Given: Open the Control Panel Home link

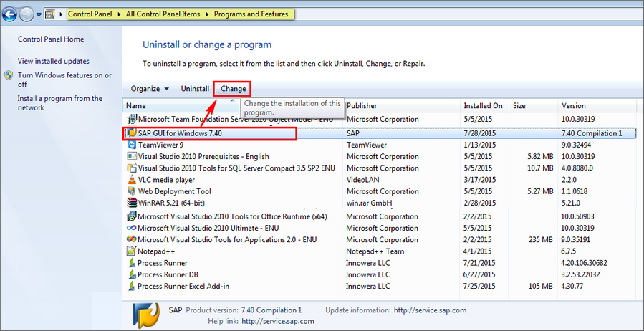Looking at the screenshot, I should [51, 39].
